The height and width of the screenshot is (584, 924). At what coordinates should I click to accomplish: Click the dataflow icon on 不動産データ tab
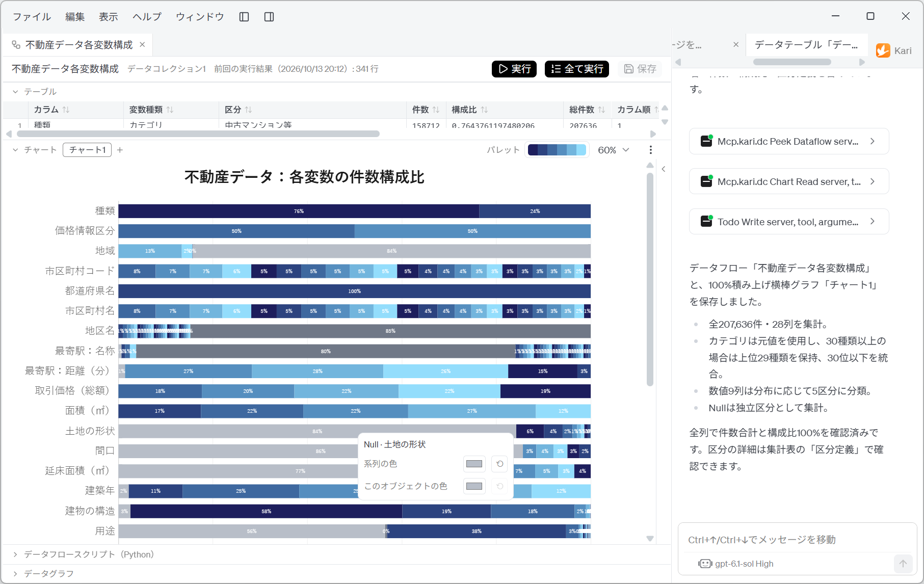[16, 45]
